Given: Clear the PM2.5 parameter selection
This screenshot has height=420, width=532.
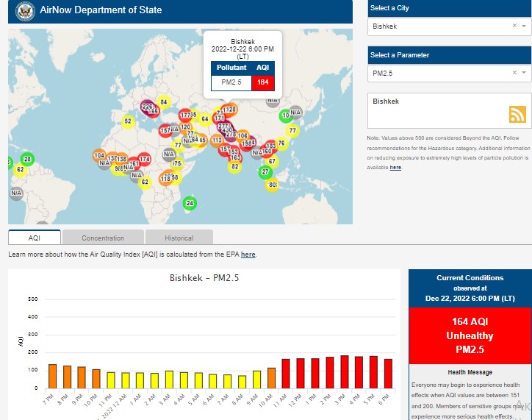Looking at the screenshot, I should pos(514,73).
